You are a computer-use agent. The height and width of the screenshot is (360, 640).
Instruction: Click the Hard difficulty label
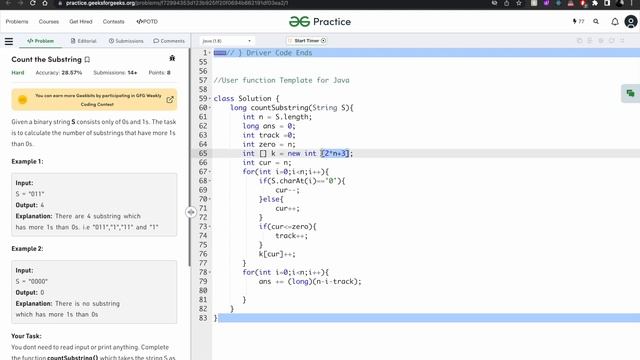(18, 73)
